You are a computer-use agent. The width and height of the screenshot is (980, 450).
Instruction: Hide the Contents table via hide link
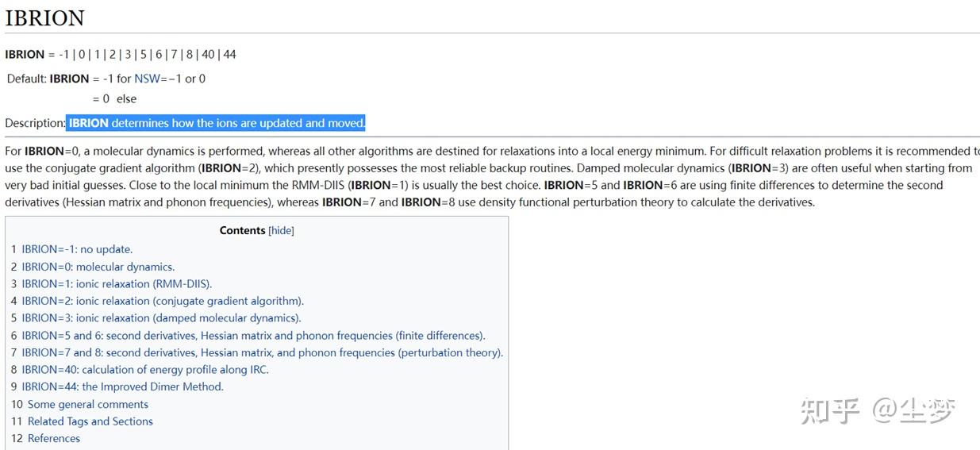[281, 230]
